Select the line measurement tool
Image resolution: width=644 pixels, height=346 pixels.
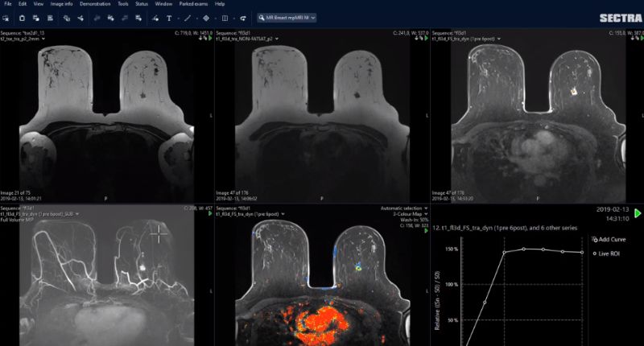click(188, 18)
